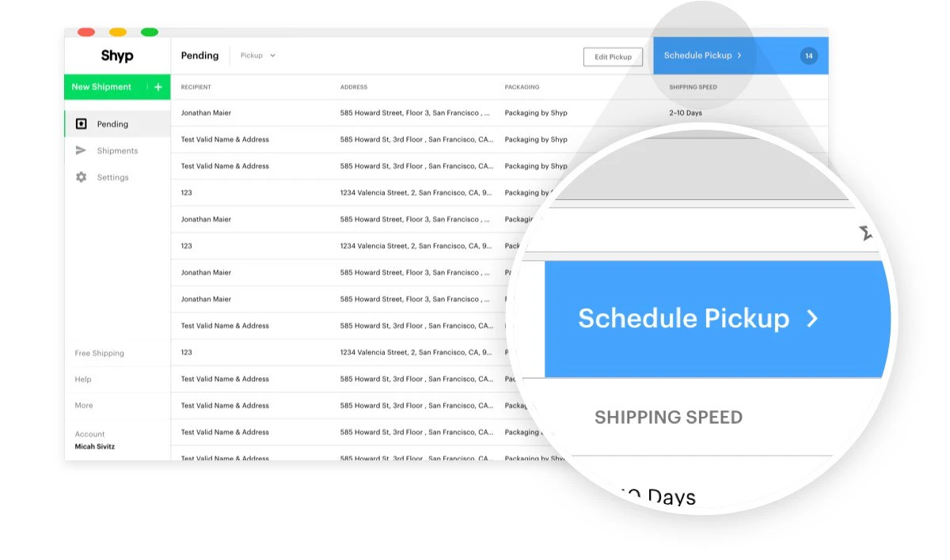
Task: Click the Shyp logo
Action: [117, 55]
